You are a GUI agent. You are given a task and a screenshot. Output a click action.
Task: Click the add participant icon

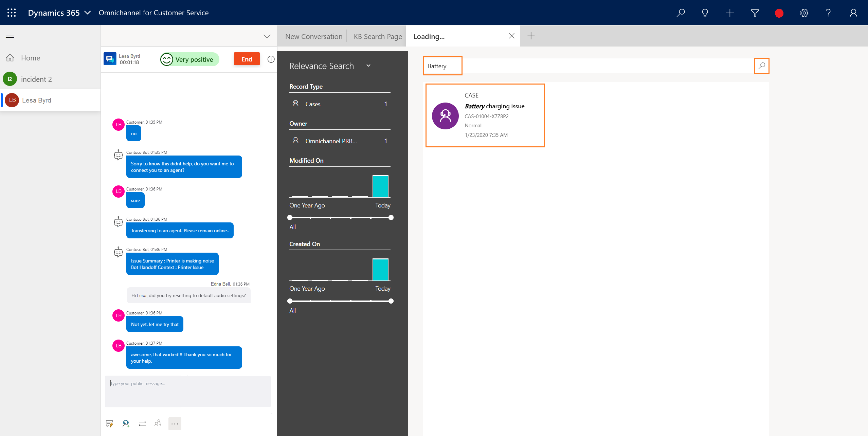158,423
